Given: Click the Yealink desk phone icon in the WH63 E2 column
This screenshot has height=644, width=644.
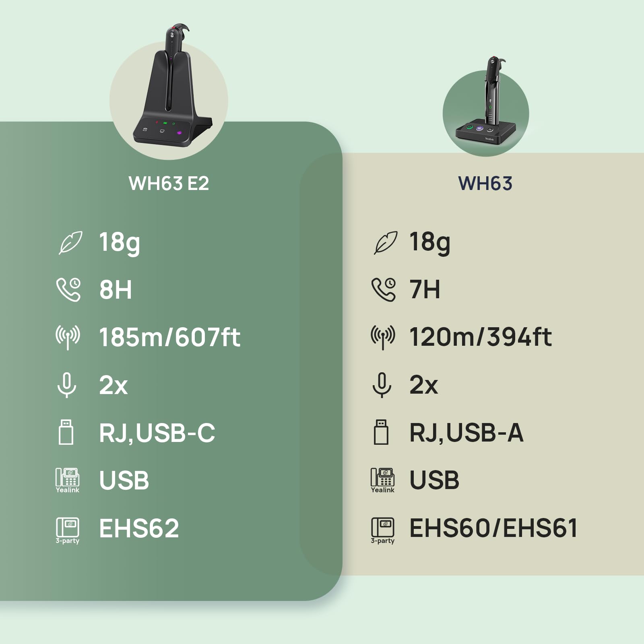Looking at the screenshot, I should (x=68, y=480).
